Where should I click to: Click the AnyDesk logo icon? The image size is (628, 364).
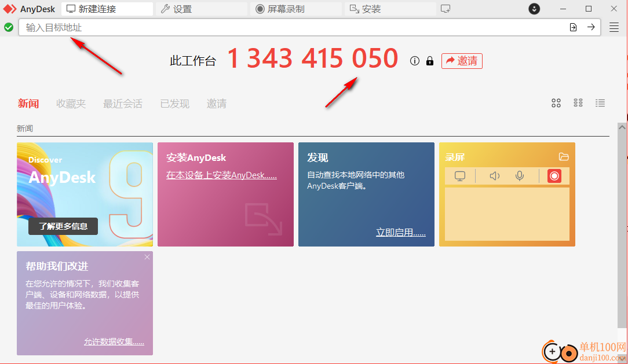coord(10,9)
